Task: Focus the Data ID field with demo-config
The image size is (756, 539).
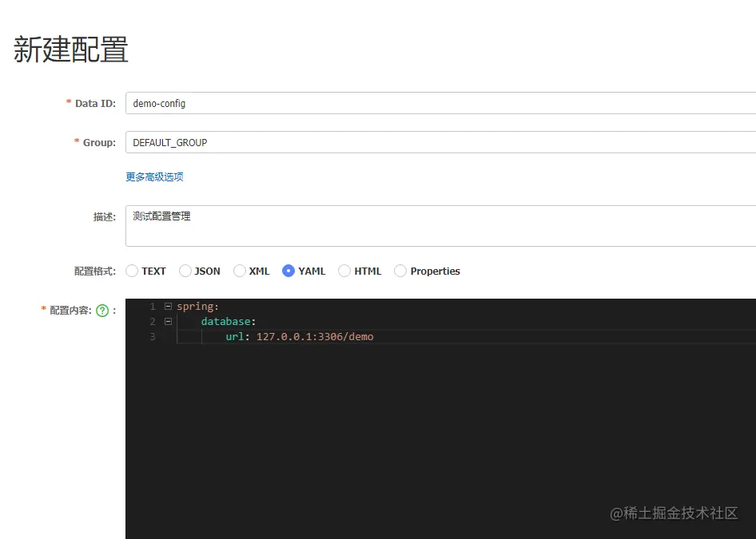Action: (x=440, y=103)
